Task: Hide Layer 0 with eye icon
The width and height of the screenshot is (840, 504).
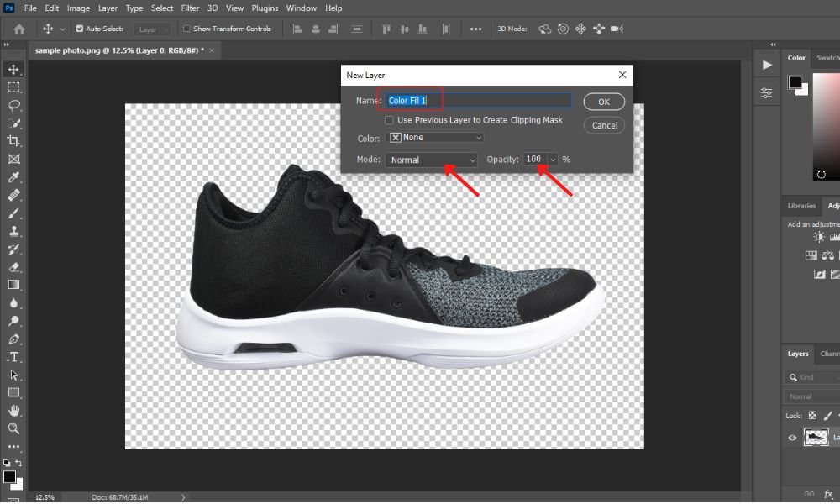Action: pyautogui.click(x=792, y=438)
